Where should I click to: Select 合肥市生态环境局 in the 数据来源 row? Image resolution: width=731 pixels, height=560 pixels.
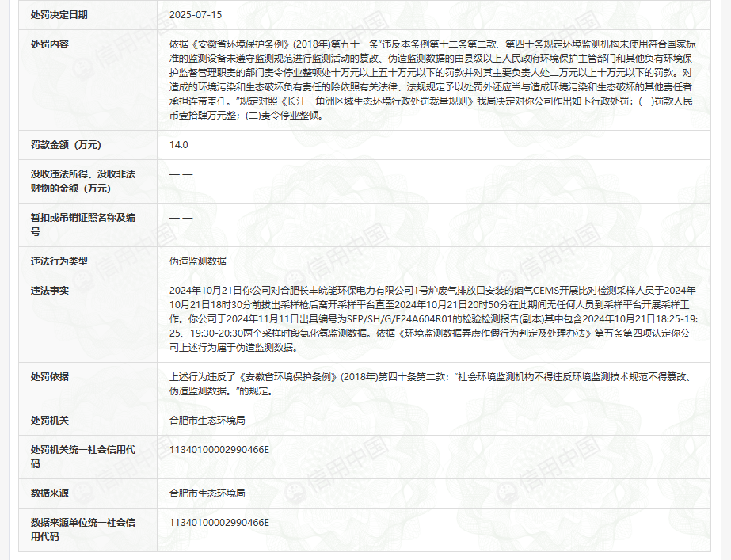coord(207,493)
